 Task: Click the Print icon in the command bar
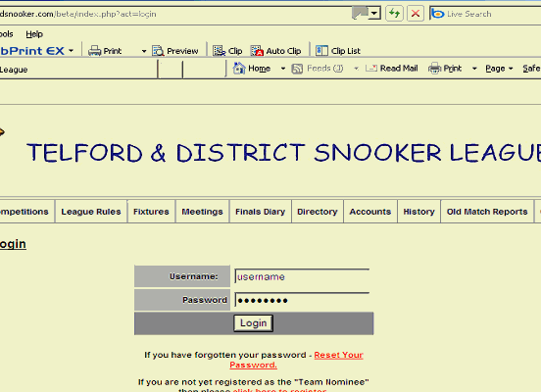click(x=434, y=69)
